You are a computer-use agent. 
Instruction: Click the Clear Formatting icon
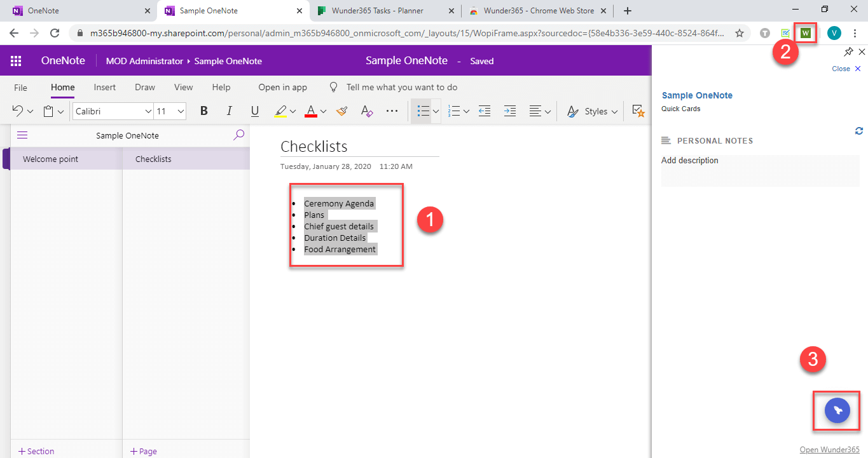point(366,111)
